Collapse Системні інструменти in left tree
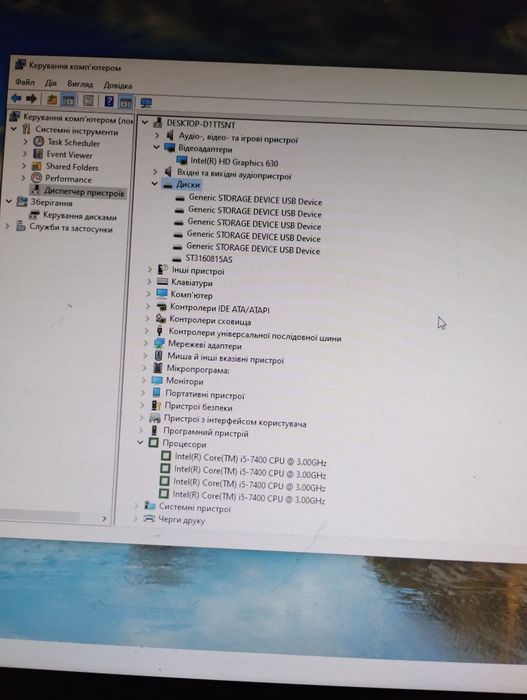This screenshot has height=700, width=527. pos(14,129)
